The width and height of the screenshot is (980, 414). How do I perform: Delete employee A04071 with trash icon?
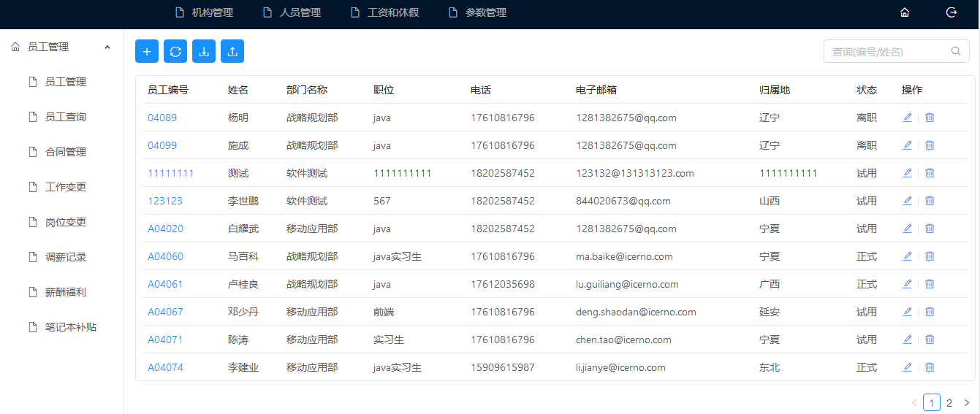tap(930, 339)
